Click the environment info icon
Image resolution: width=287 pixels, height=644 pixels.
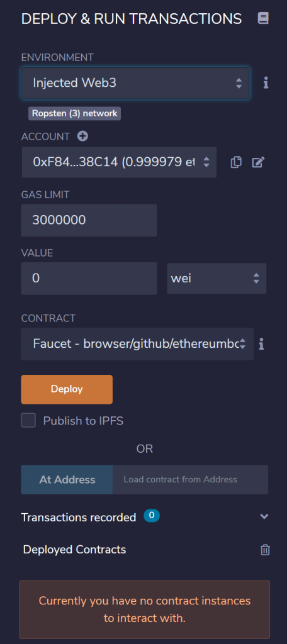(x=266, y=83)
